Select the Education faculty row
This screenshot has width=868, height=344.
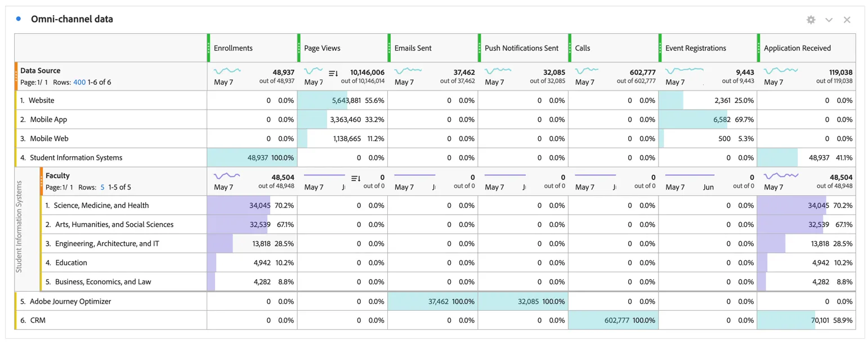pos(124,262)
